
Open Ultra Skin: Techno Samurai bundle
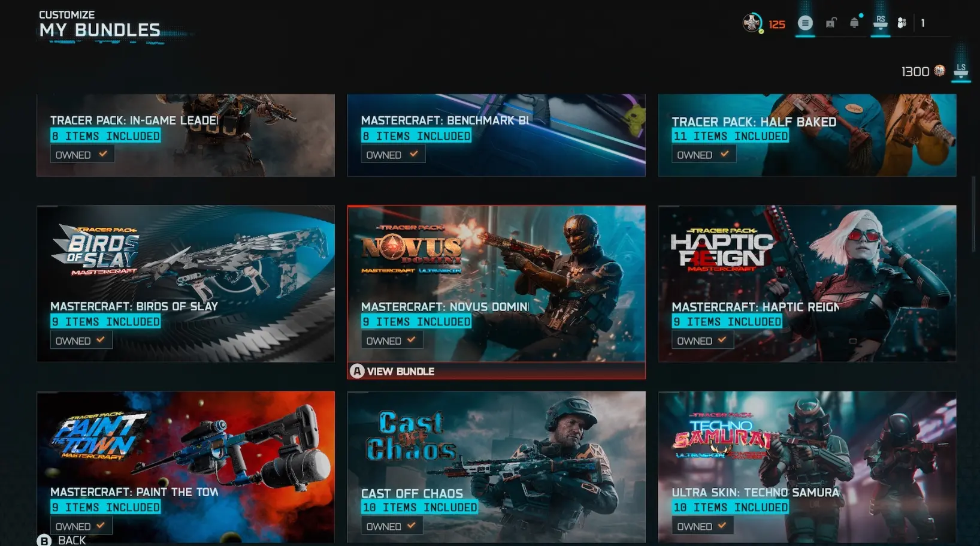click(x=807, y=467)
